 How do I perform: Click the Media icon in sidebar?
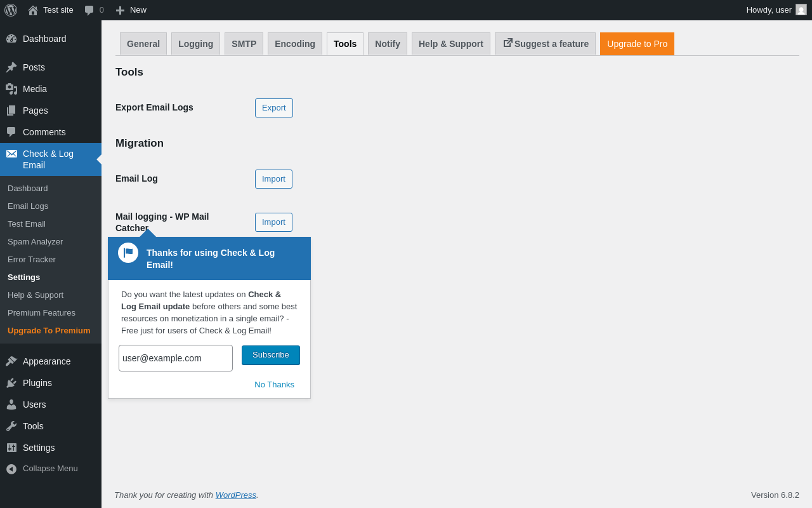click(x=11, y=89)
